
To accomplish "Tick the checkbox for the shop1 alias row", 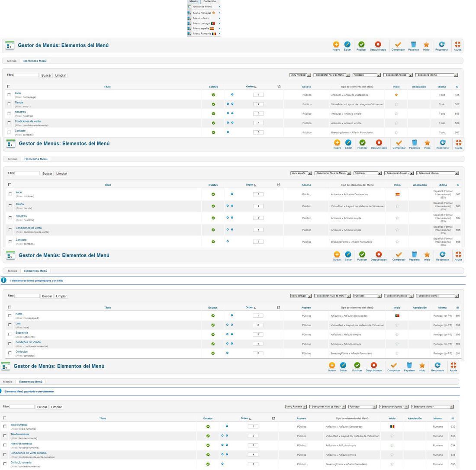I will pos(9,104).
